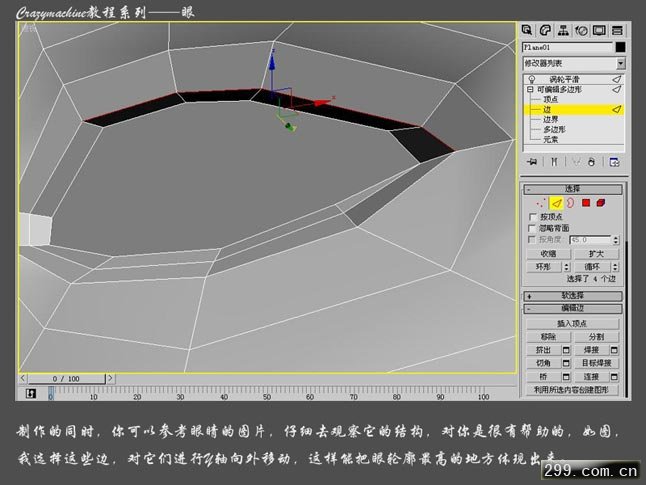Click the 桥 (Bridge) button
This screenshot has width=646, height=485.
544,377
